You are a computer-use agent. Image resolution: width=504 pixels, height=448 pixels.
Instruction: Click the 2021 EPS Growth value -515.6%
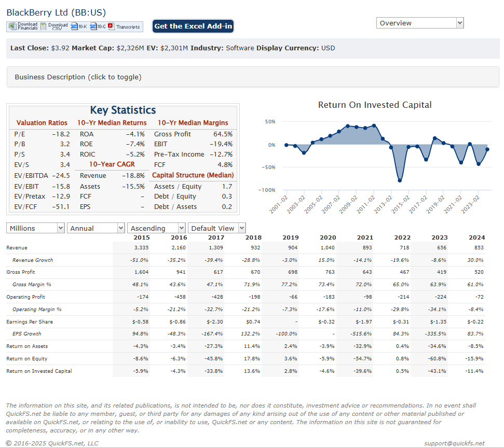361,334
